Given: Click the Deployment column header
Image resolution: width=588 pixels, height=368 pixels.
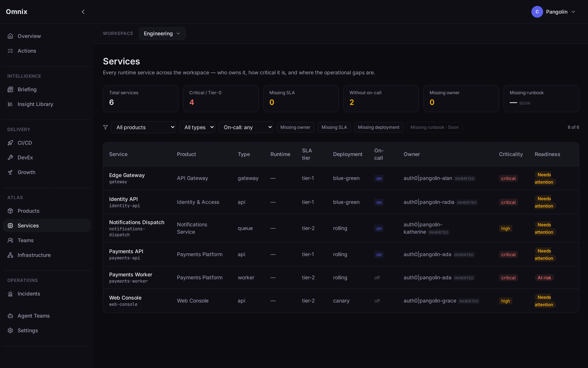Looking at the screenshot, I should [x=347, y=154].
